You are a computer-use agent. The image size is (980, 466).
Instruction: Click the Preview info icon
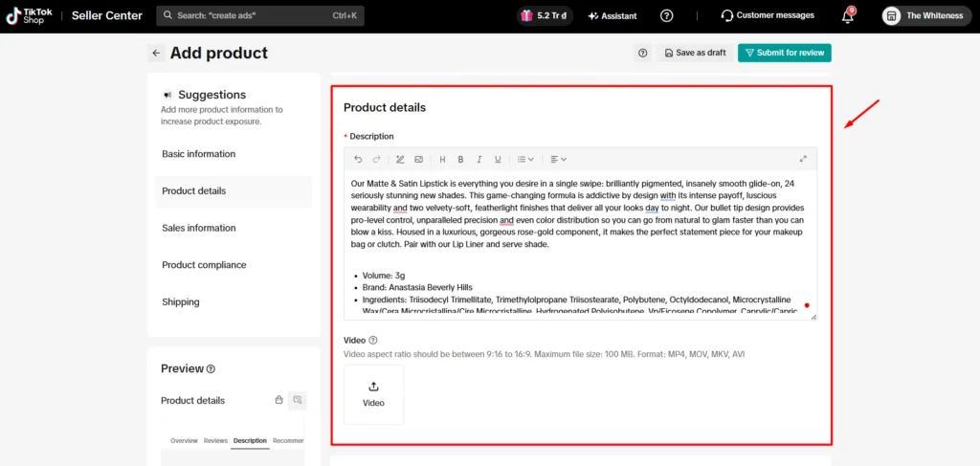(x=211, y=369)
